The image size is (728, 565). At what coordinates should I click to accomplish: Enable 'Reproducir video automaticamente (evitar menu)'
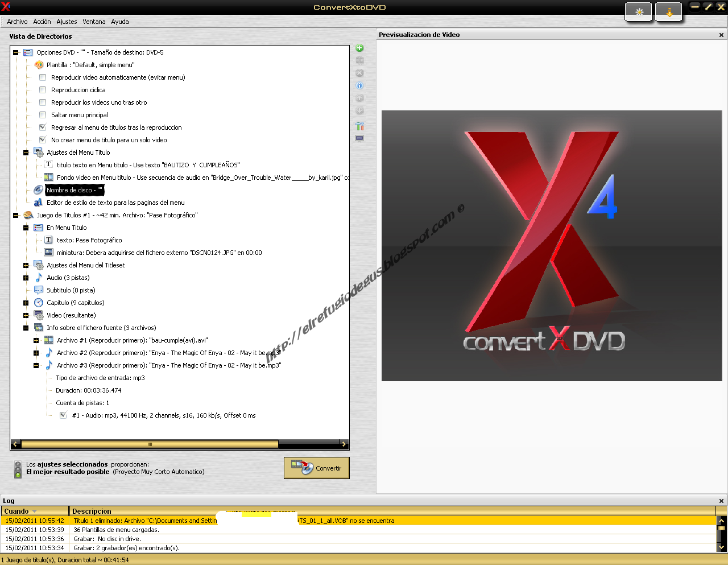coord(43,77)
